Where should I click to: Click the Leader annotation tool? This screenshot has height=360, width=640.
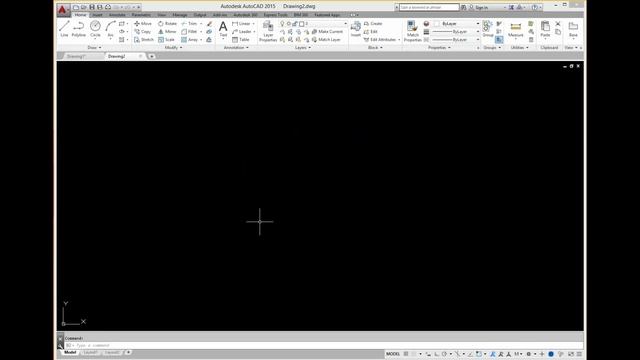(x=242, y=31)
